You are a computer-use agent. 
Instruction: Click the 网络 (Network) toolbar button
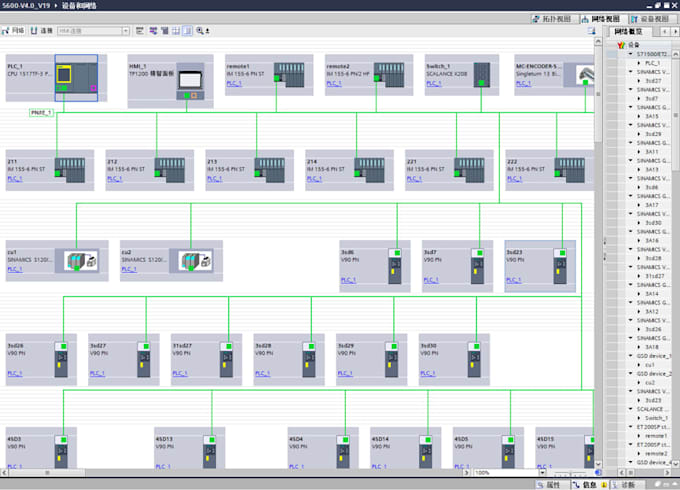[x=13, y=30]
